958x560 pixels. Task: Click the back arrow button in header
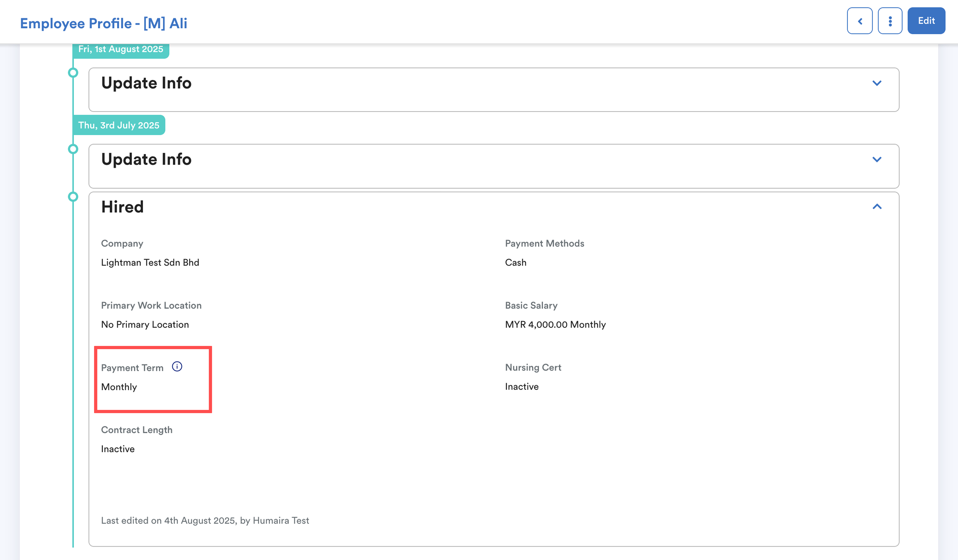(859, 21)
